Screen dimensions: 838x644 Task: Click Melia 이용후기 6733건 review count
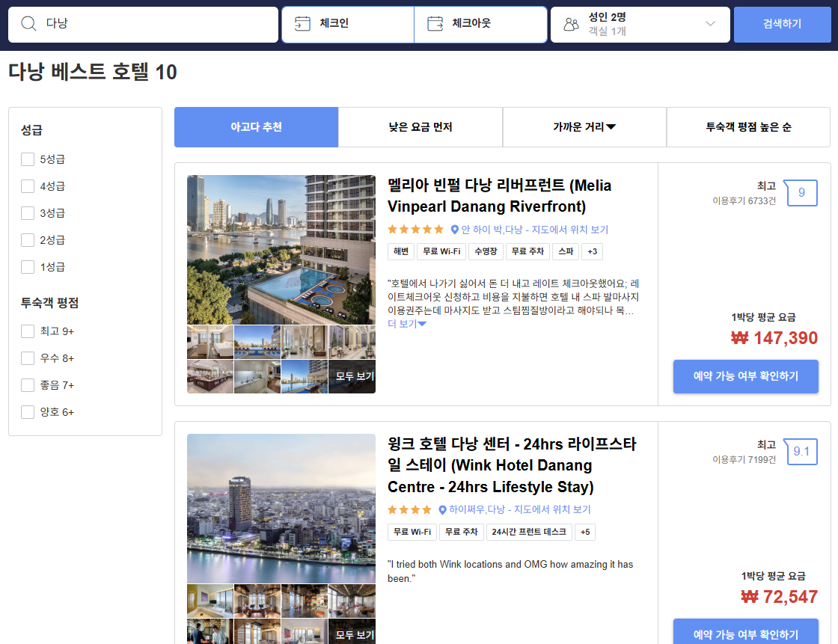(x=744, y=201)
